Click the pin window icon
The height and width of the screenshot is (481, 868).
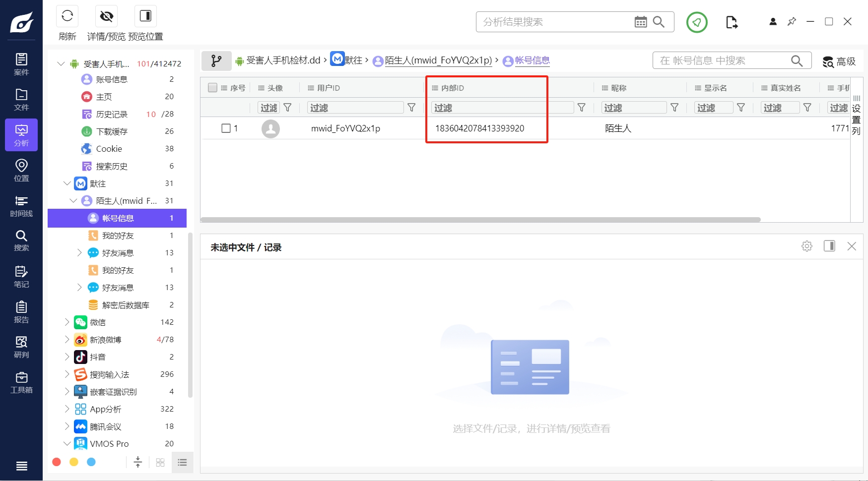pos(792,22)
